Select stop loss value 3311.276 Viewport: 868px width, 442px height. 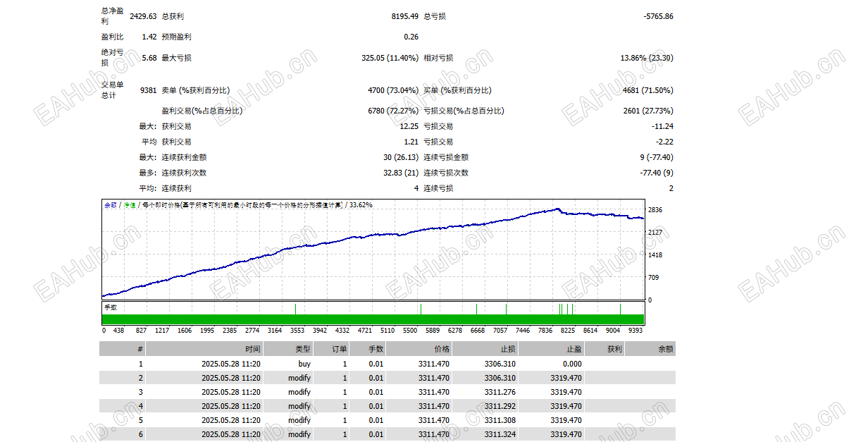(500, 392)
